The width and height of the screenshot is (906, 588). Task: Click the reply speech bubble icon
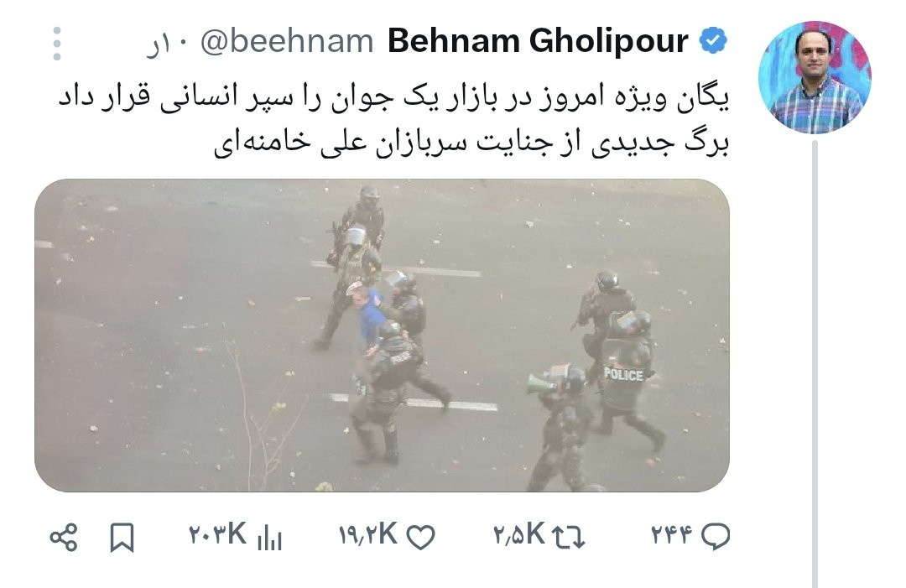pos(716,537)
